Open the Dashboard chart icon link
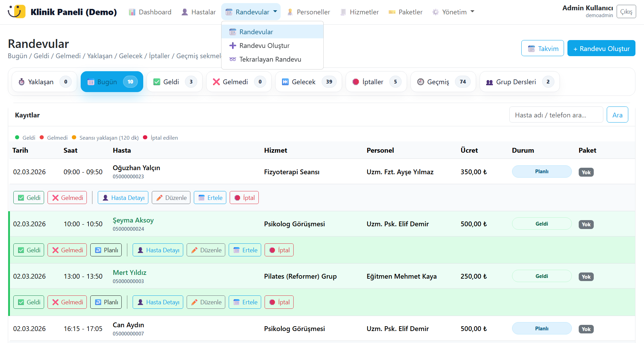This screenshot has height=343, width=644. point(150,12)
